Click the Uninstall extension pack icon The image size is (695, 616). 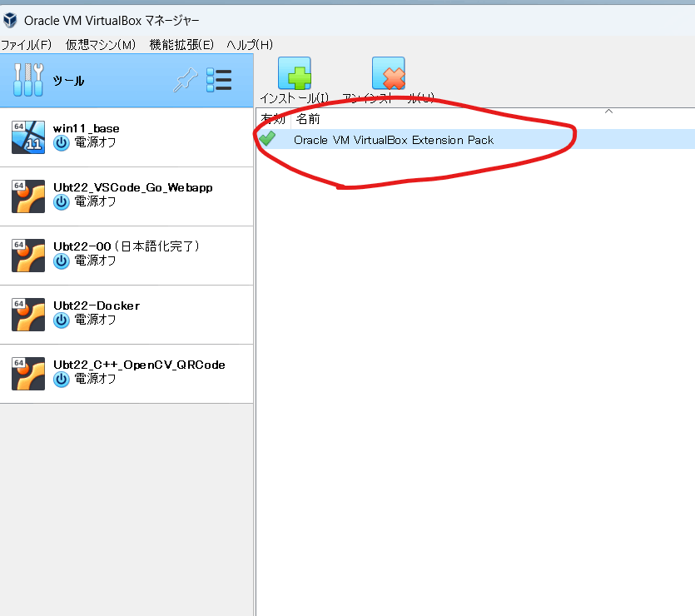point(389,73)
